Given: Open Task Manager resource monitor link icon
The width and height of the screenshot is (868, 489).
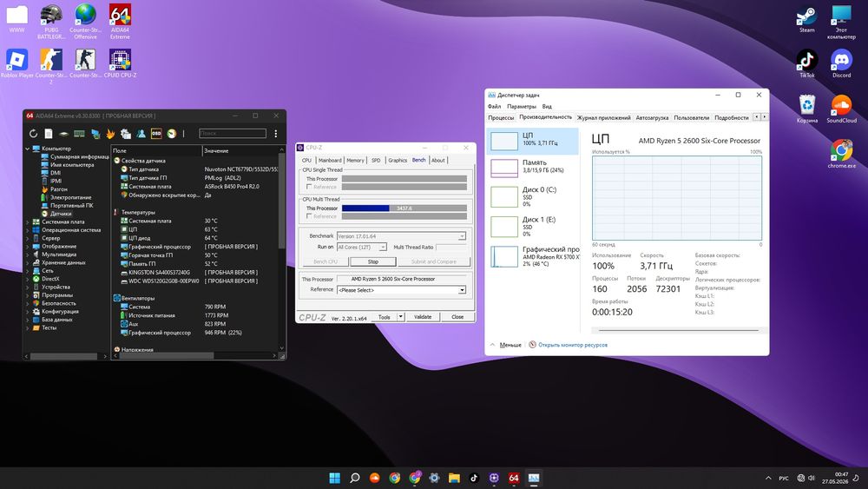Looking at the screenshot, I should coord(532,345).
